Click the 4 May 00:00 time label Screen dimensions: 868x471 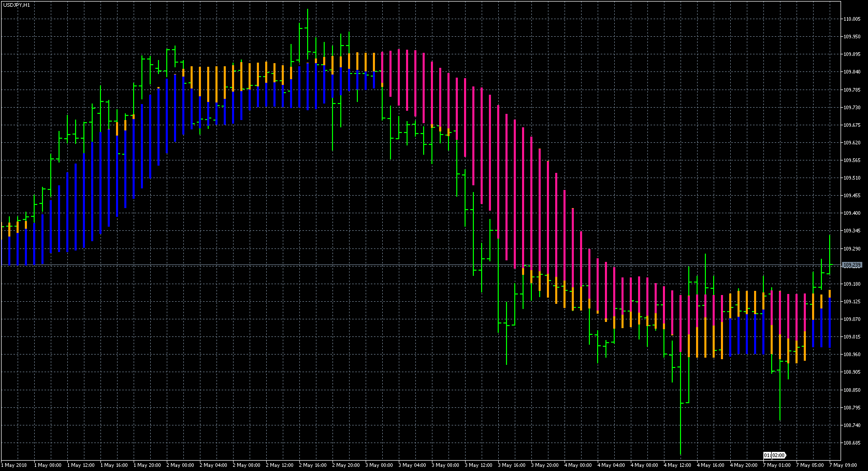578,465
